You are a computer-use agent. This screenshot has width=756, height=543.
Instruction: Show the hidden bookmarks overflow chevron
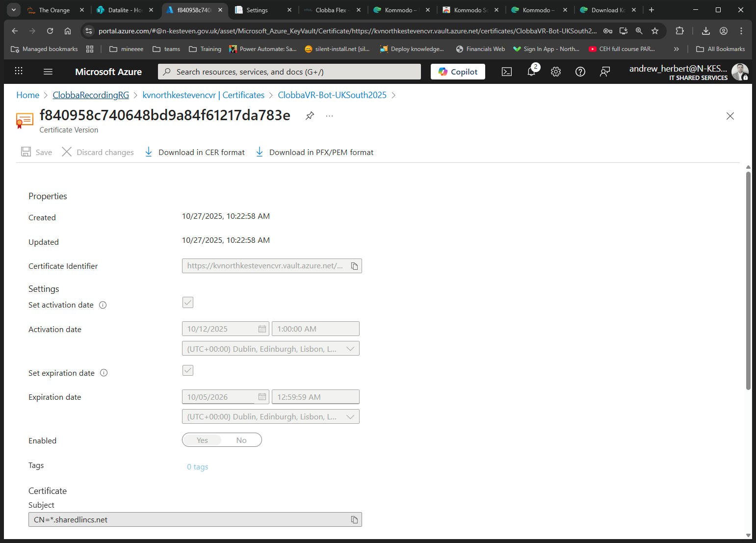[677, 49]
